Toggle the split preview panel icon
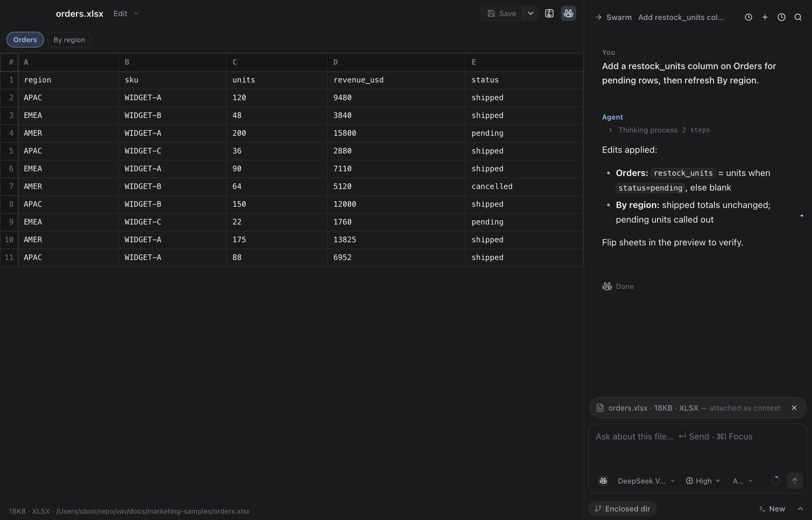812x520 pixels. click(x=549, y=14)
